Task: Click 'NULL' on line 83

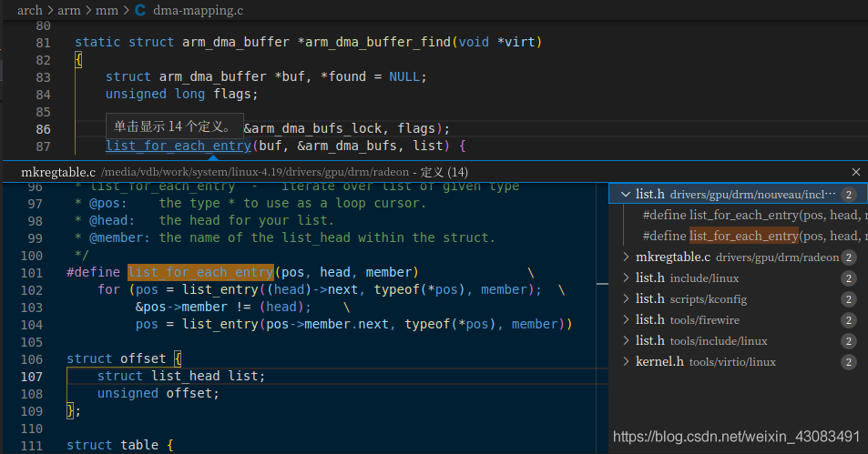Action: 404,76
